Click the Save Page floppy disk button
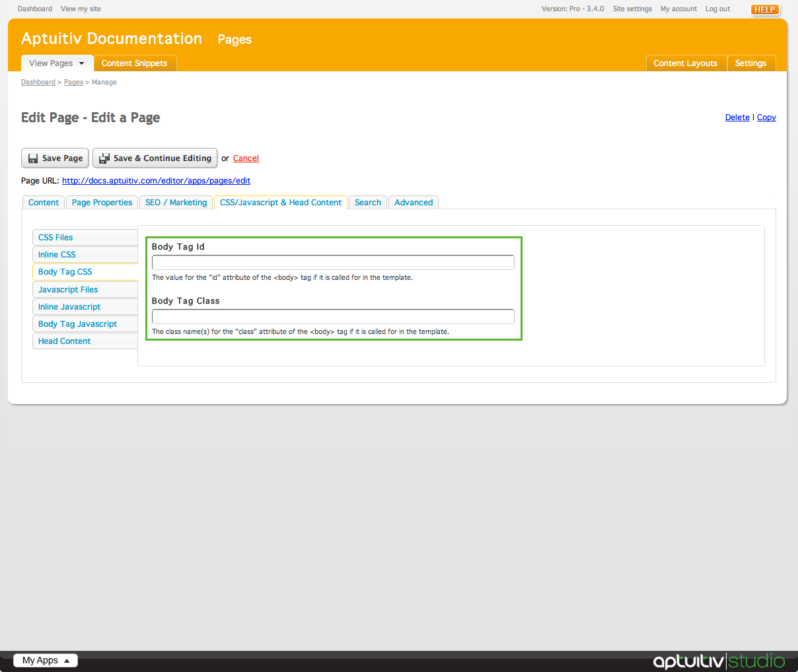Viewport: 798px width, 672px height. (x=55, y=158)
